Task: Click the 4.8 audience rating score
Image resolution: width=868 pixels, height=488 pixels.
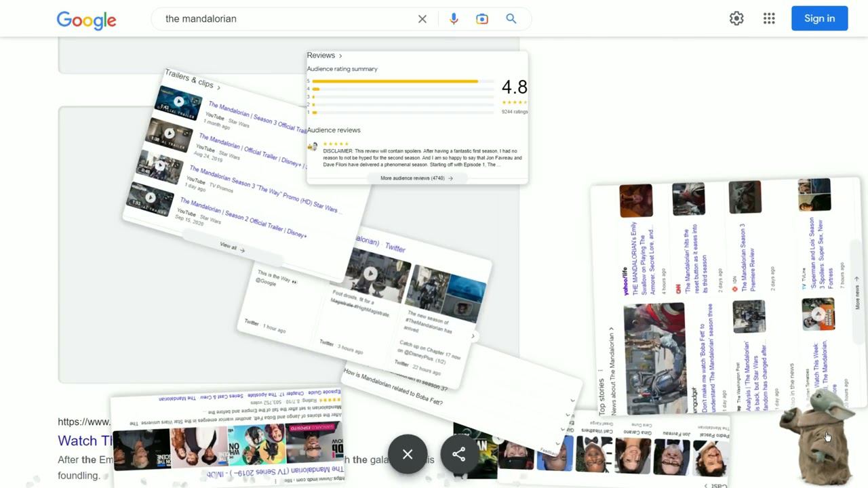Action: tap(514, 87)
